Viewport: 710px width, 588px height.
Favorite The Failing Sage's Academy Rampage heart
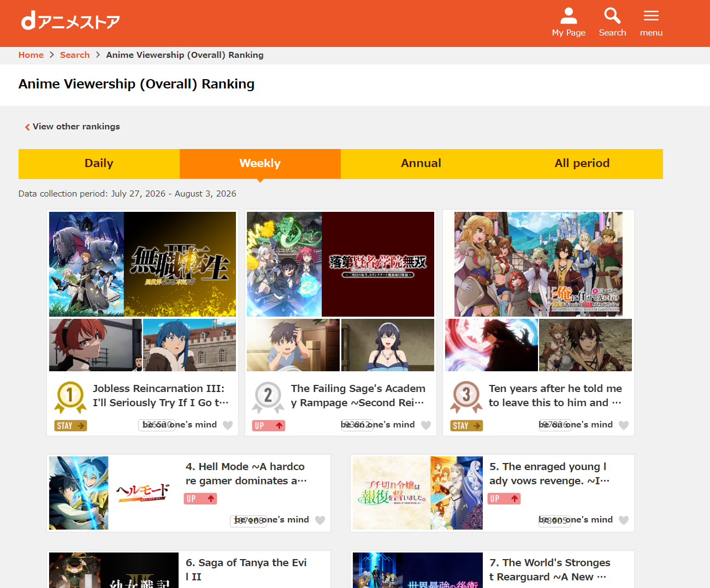(x=426, y=425)
